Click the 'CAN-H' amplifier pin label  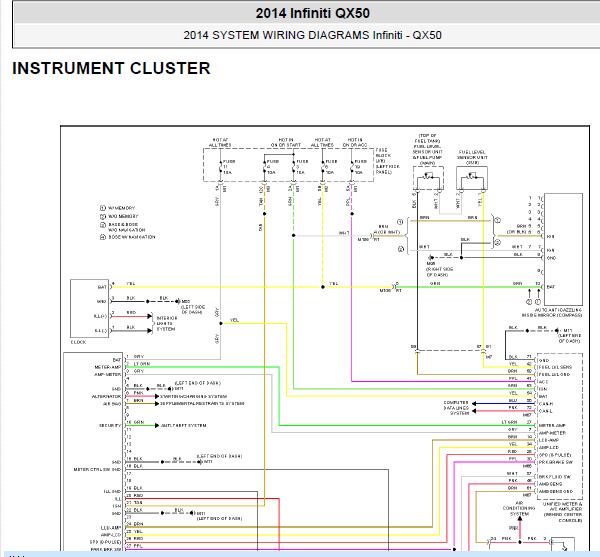[546, 404]
